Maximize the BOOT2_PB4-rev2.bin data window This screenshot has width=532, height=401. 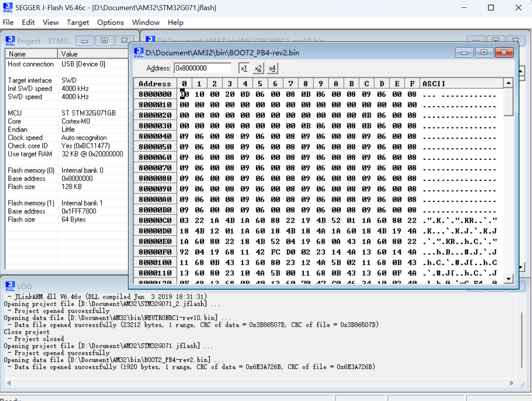484,53
